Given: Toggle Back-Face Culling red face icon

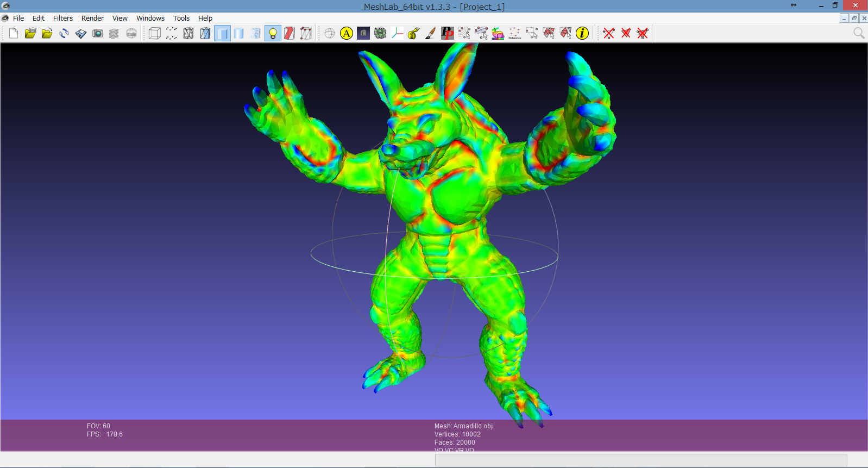Looking at the screenshot, I should (x=290, y=33).
